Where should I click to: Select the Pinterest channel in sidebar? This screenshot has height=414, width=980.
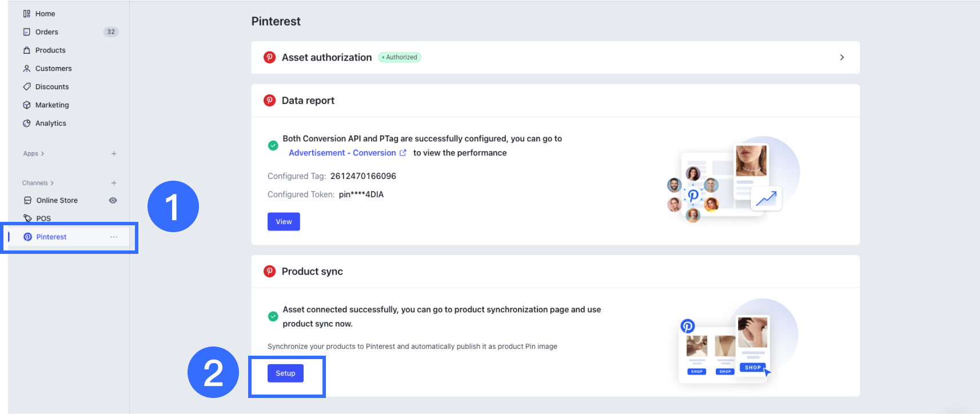pyautogui.click(x=51, y=236)
